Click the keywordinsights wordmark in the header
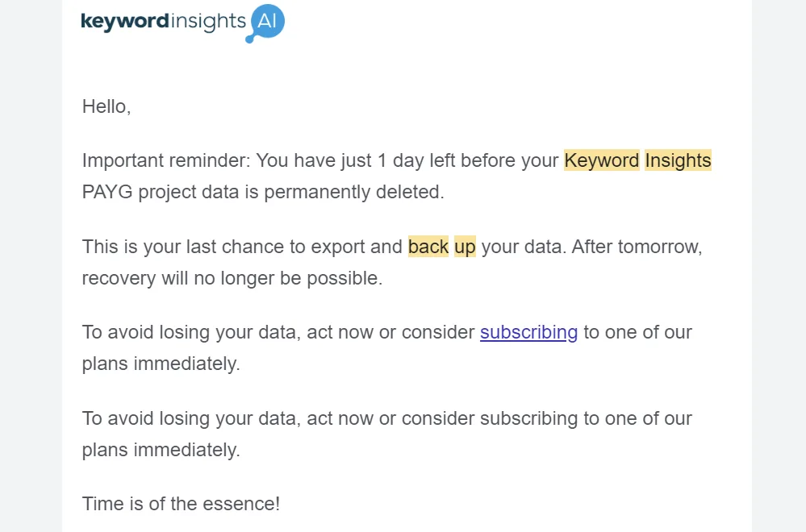Image resolution: width=806 pixels, height=532 pixels. point(164,22)
